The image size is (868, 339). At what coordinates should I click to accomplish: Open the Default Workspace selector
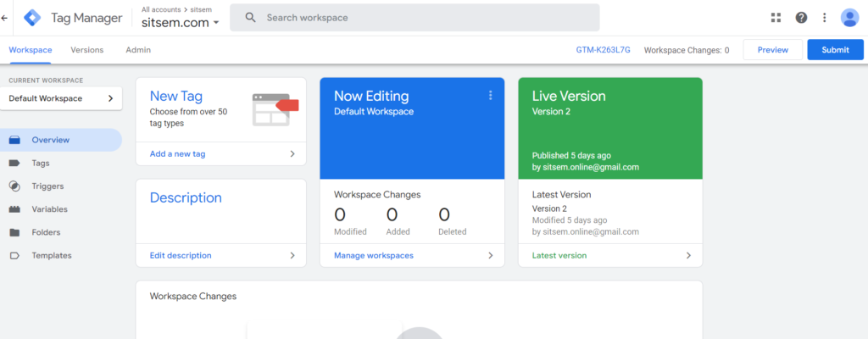click(61, 98)
